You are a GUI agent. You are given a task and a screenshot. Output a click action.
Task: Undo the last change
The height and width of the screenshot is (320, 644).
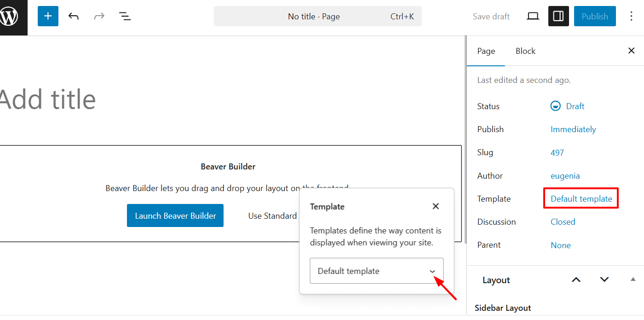pos(74,17)
